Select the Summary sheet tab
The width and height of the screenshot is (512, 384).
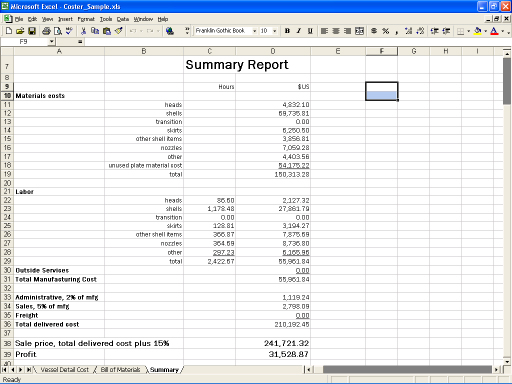coord(164,370)
